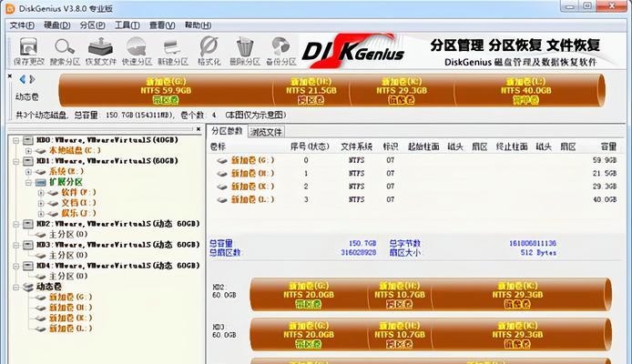Image resolution: width=632 pixels, height=364 pixels.
Task: Click the 删除分区 (Delete Partition) trash icon
Action: pos(245,51)
